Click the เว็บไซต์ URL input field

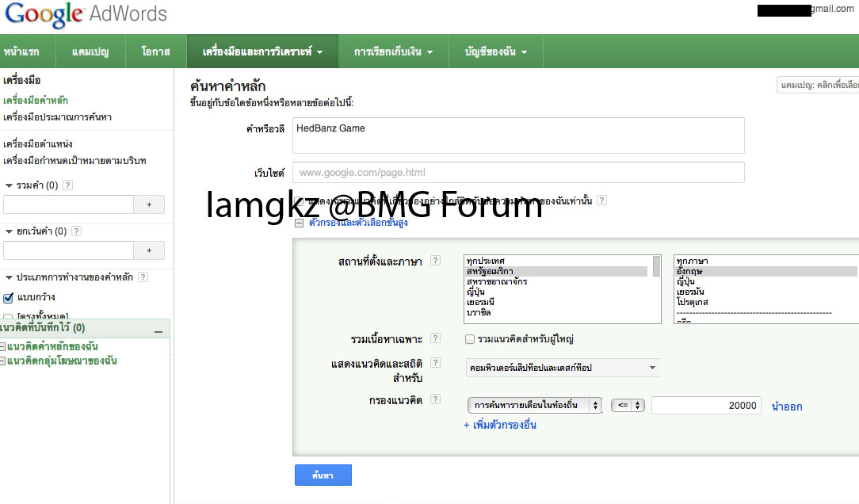(x=518, y=173)
